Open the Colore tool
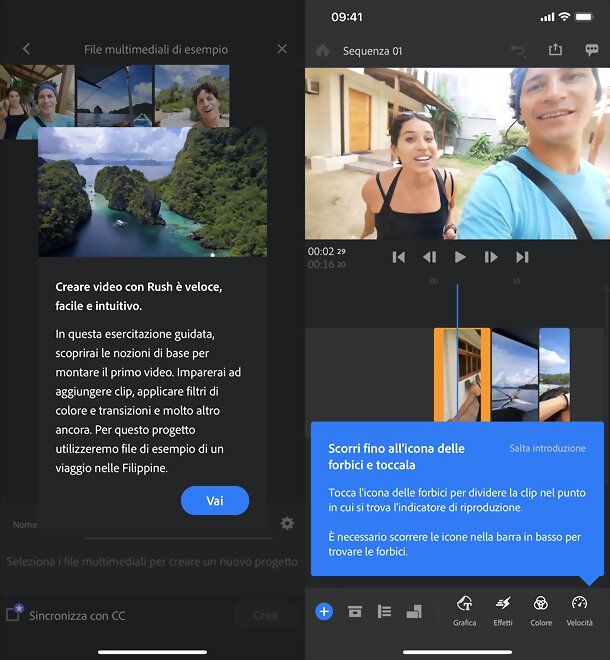 point(541,611)
